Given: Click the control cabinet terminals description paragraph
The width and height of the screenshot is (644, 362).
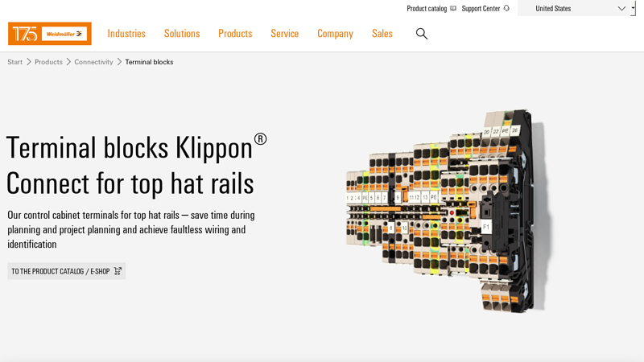Looking at the screenshot, I should tap(131, 230).
